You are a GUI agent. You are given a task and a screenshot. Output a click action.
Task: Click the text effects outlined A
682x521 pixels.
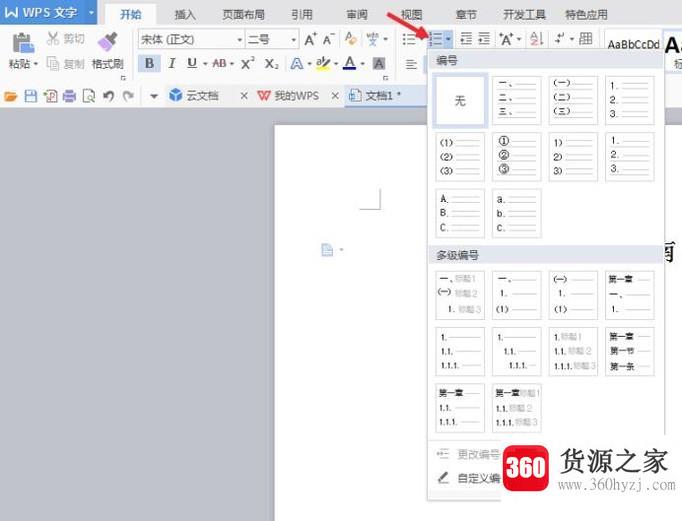pyautogui.click(x=297, y=64)
